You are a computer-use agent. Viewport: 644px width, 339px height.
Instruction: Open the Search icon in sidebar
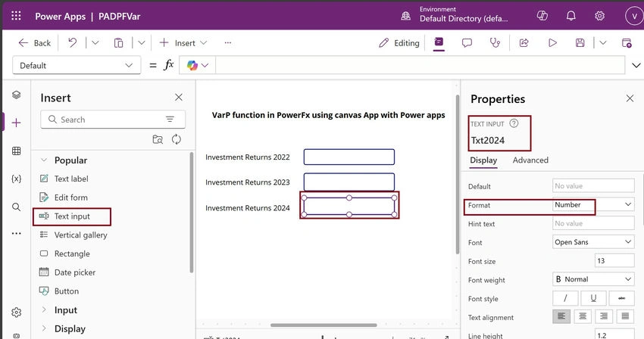[17, 207]
